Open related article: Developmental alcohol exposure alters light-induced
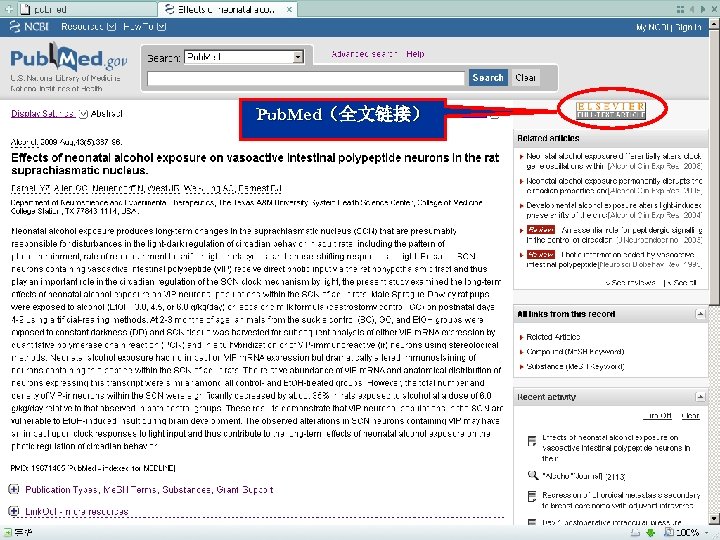Screen dimensions: 720x540 (613, 210)
